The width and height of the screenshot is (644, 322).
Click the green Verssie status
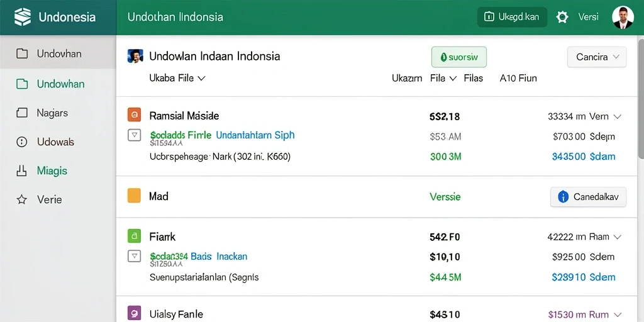pyautogui.click(x=445, y=197)
